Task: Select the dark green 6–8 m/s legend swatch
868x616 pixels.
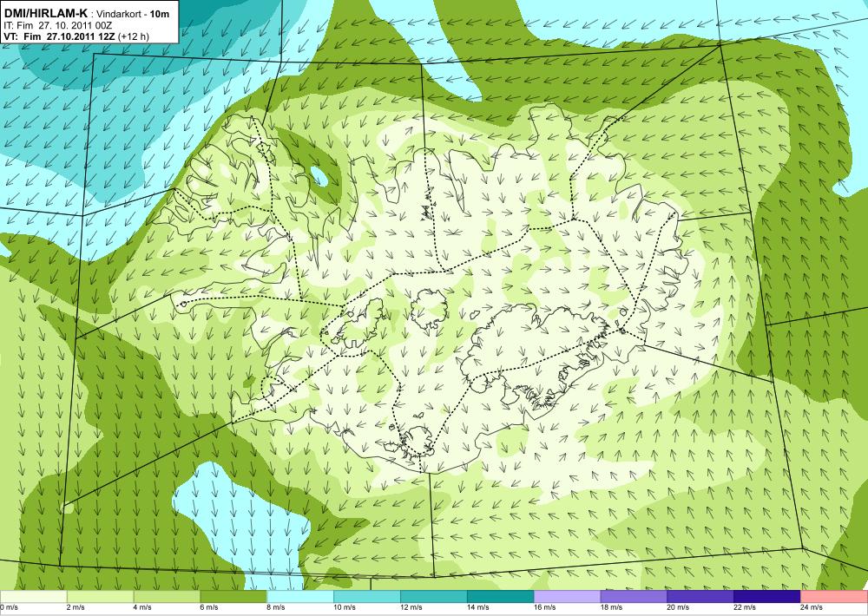Action: [x=233, y=597]
